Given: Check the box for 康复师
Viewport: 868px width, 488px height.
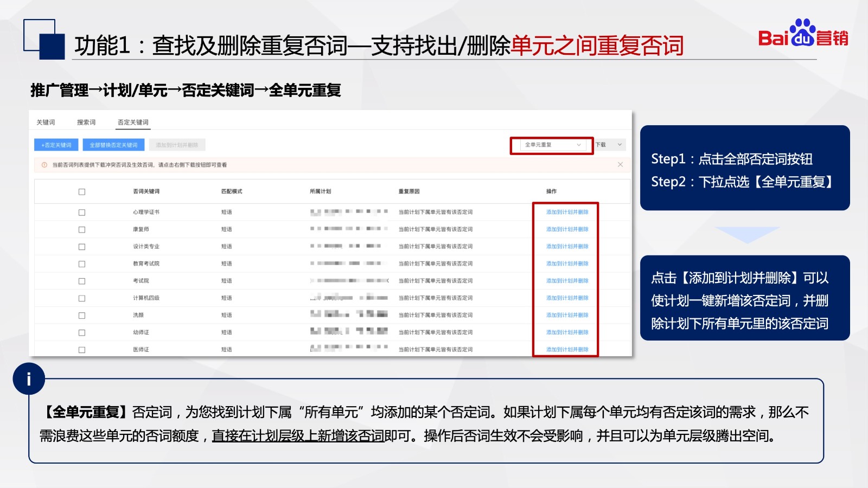Looking at the screenshot, I should pos(82,230).
